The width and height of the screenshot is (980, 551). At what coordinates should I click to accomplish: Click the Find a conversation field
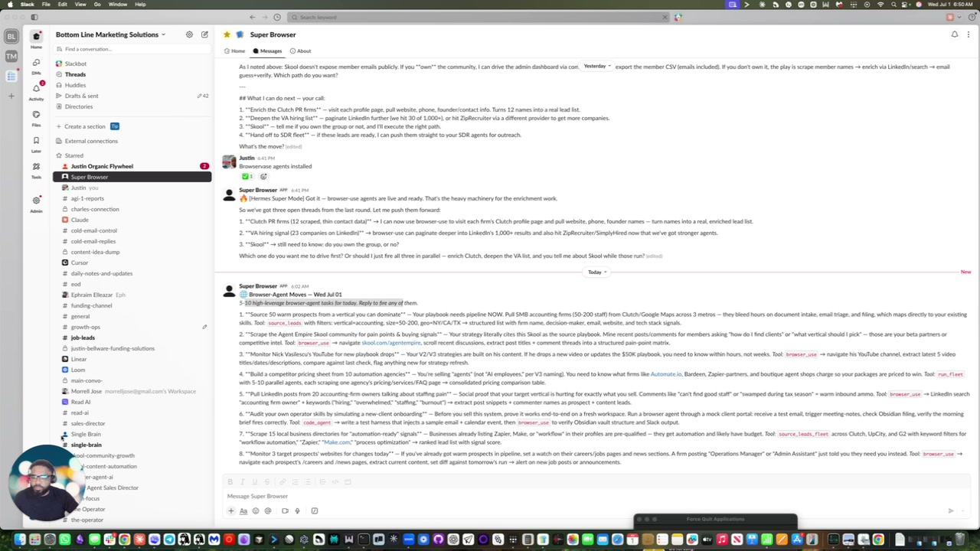(132, 49)
